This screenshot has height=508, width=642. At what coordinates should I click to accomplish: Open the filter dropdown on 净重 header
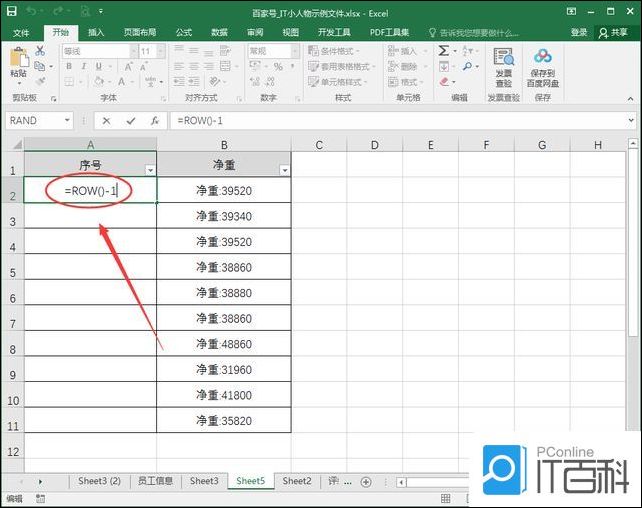[x=284, y=171]
